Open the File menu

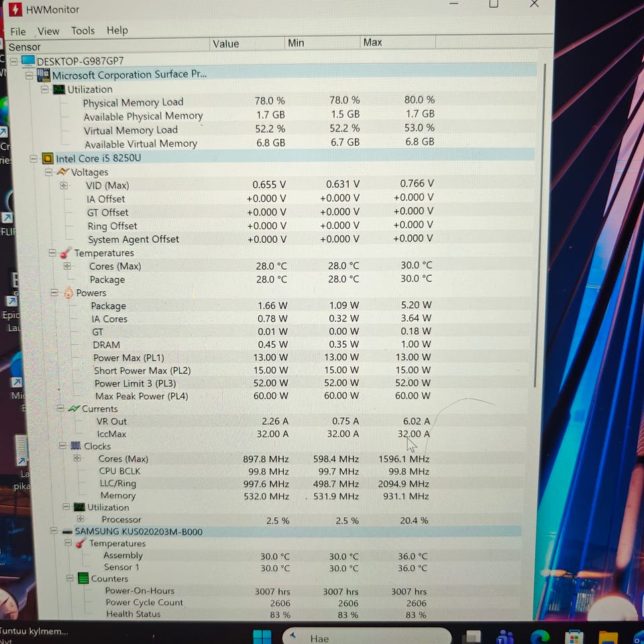(17, 32)
